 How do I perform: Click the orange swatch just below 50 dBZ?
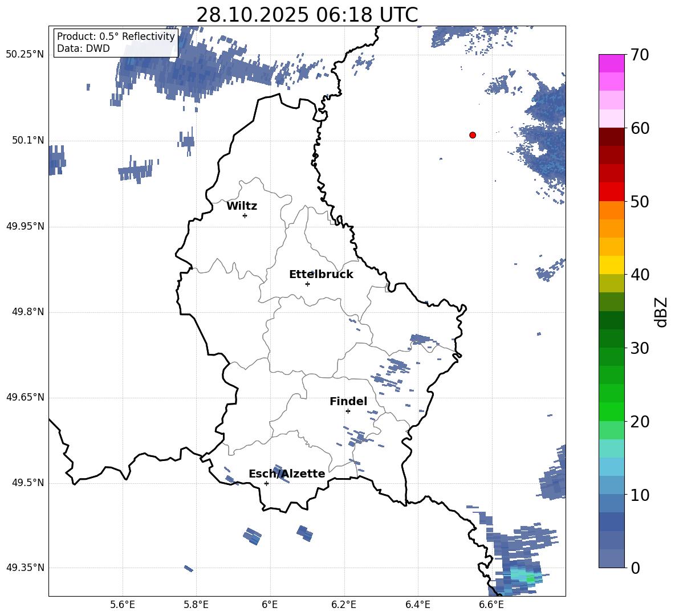coord(611,210)
